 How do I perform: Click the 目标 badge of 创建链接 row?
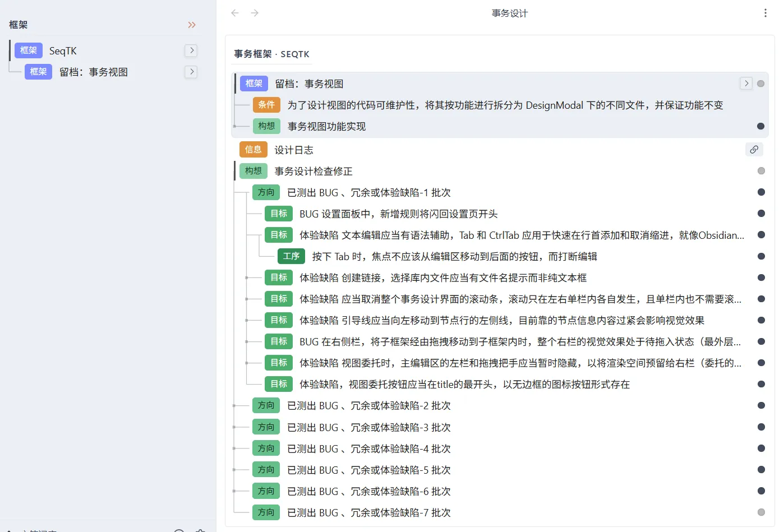[x=279, y=277]
